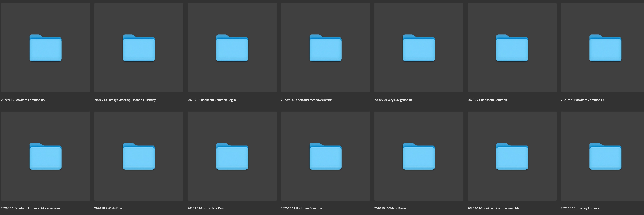Select the Bookham Common and Isla folder icon
This screenshot has height=215, width=644.
coord(512,156)
